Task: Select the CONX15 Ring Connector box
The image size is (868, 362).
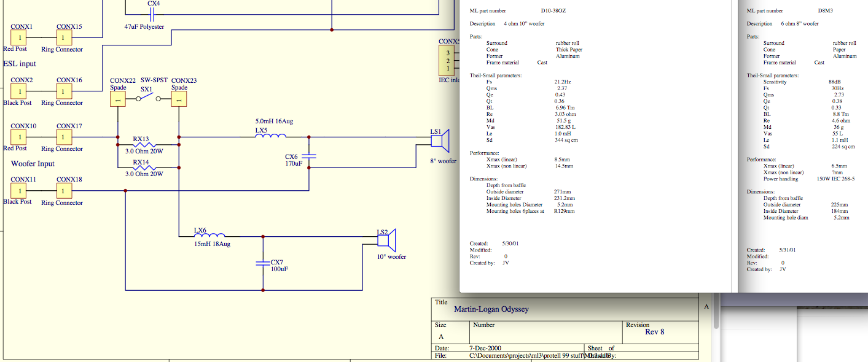Action: (x=65, y=38)
